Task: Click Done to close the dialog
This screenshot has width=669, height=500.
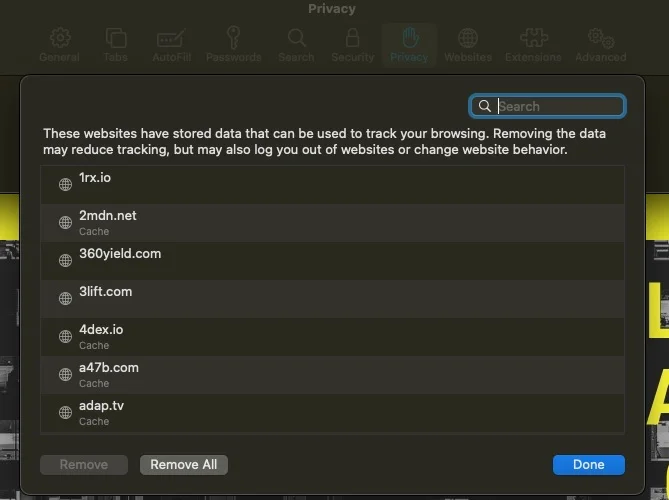Action: (x=589, y=465)
